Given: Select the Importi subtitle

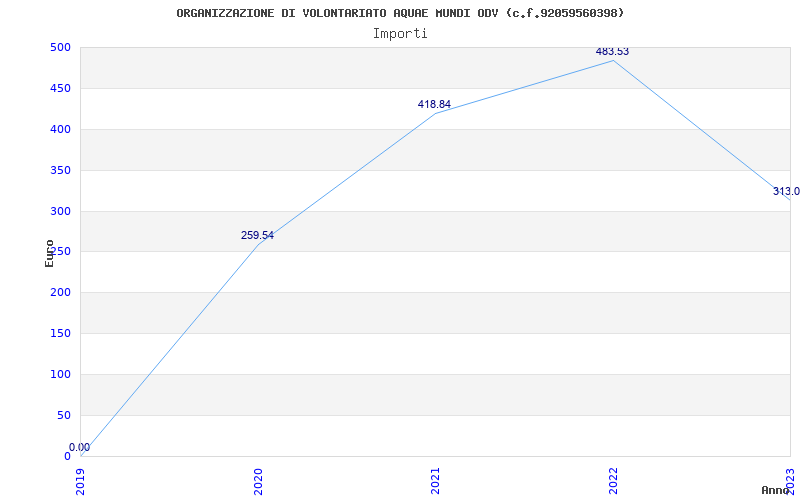Looking at the screenshot, I should 400,34.
